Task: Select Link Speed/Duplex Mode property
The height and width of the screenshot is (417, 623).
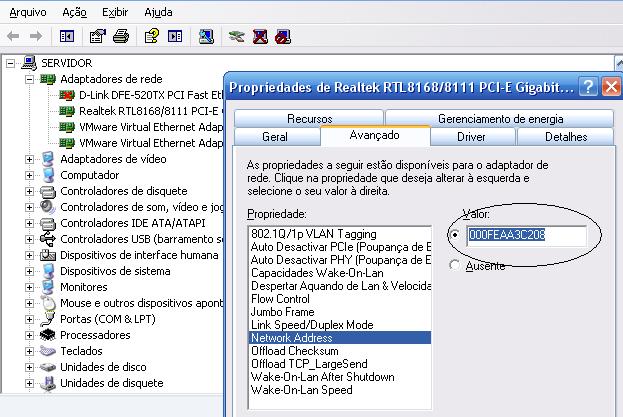Action: coord(340,325)
